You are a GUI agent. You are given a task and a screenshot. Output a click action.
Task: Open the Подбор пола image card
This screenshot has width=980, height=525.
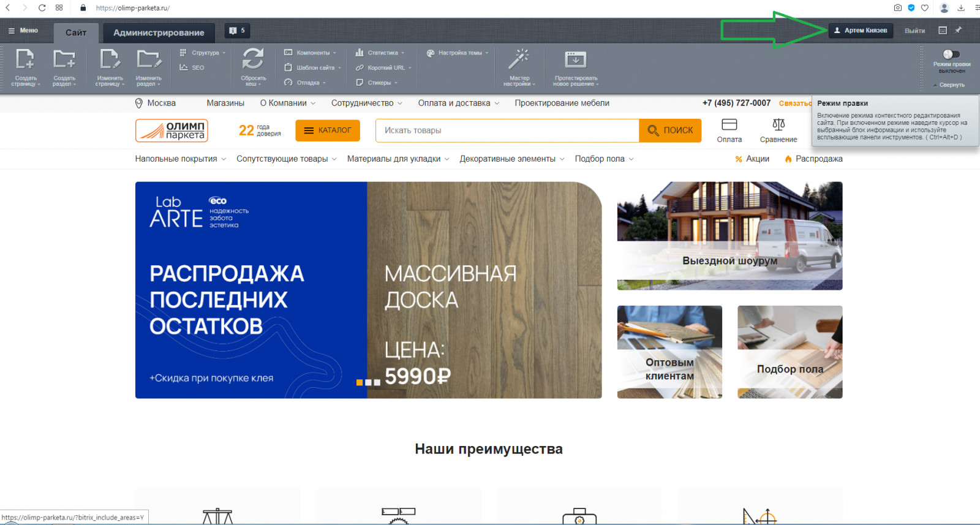[790, 352]
